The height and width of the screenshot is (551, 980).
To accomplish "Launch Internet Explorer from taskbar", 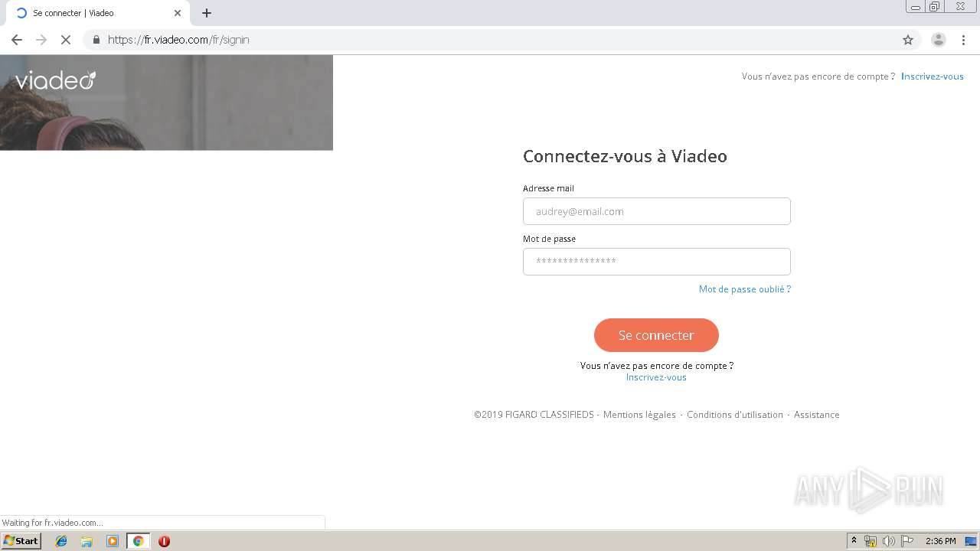I will click(x=61, y=541).
